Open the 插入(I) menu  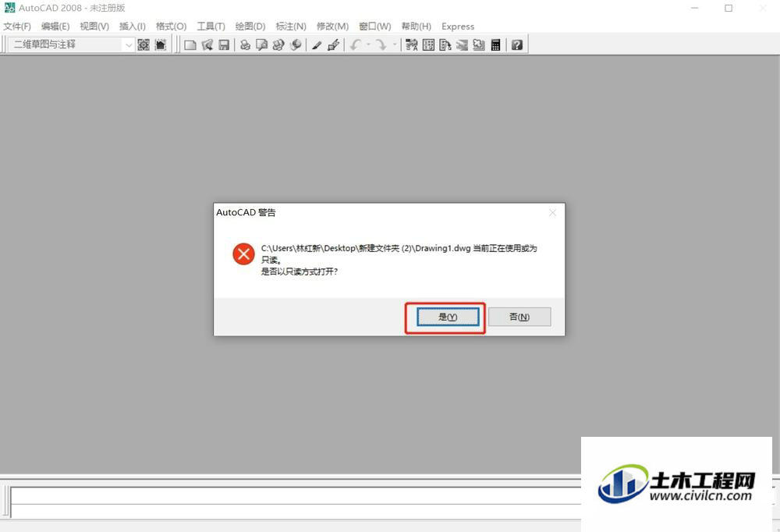(x=133, y=27)
